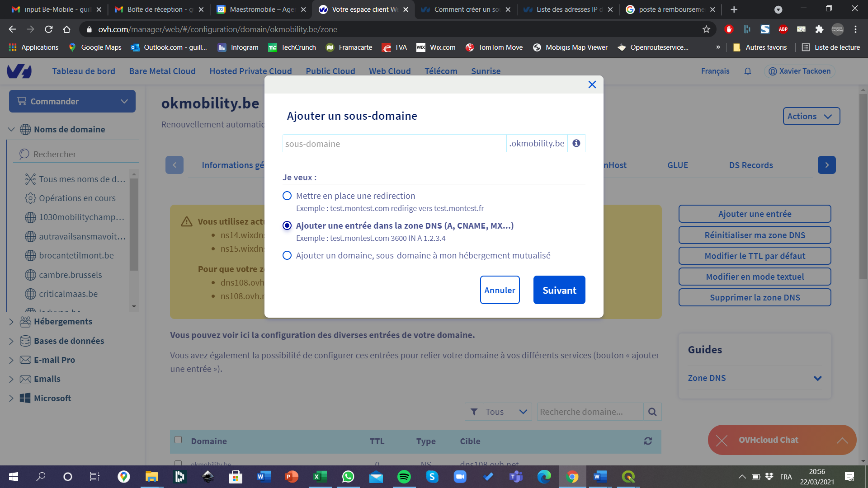
Task: Click the notification bell icon
Action: (747, 71)
